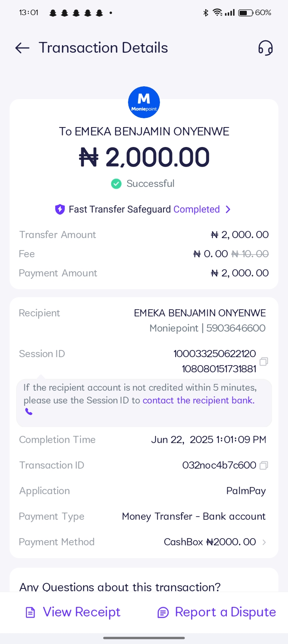Tap the battery indicator in status bar

(246, 13)
